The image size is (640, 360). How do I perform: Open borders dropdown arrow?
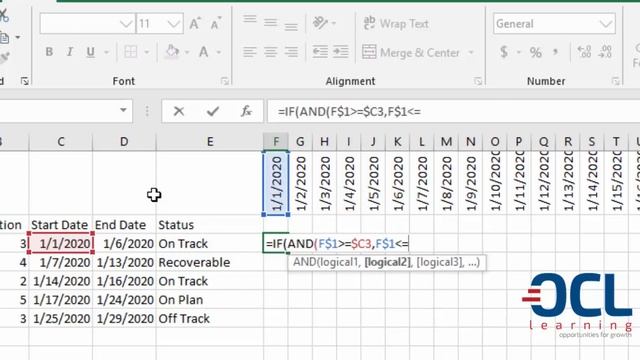click(x=147, y=52)
